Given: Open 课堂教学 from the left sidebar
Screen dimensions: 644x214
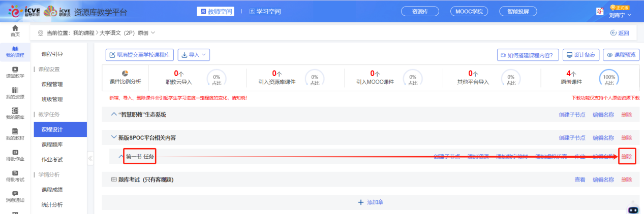Looking at the screenshot, I should point(15,69).
